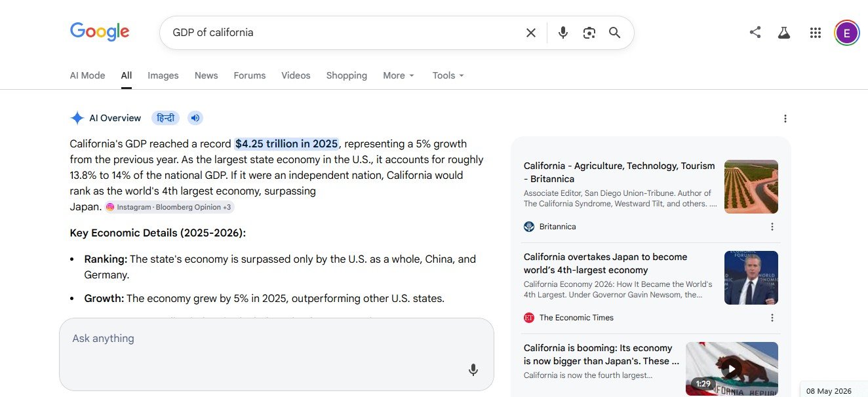This screenshot has height=397, width=868.
Task: Open the Forums tab
Action: [250, 75]
